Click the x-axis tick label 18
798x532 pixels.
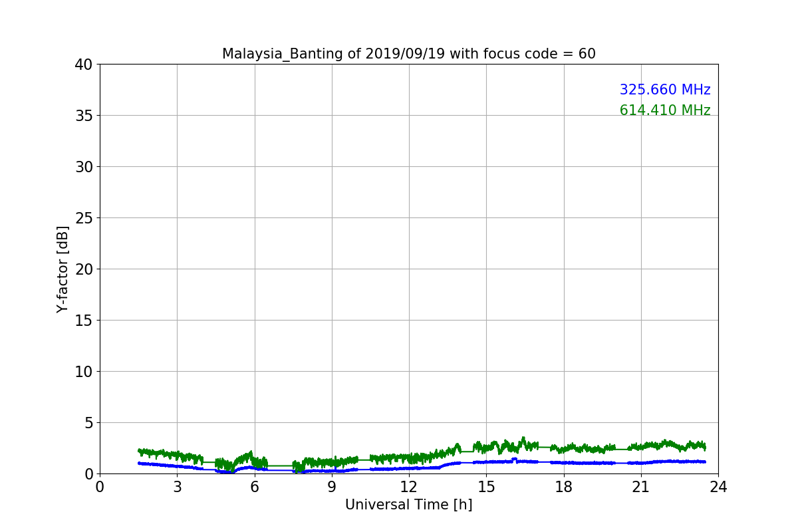click(x=564, y=487)
